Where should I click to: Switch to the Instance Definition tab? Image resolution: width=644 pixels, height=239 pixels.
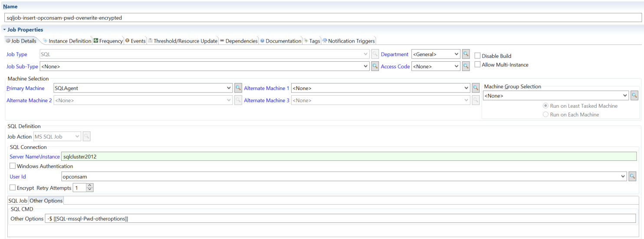(67, 41)
